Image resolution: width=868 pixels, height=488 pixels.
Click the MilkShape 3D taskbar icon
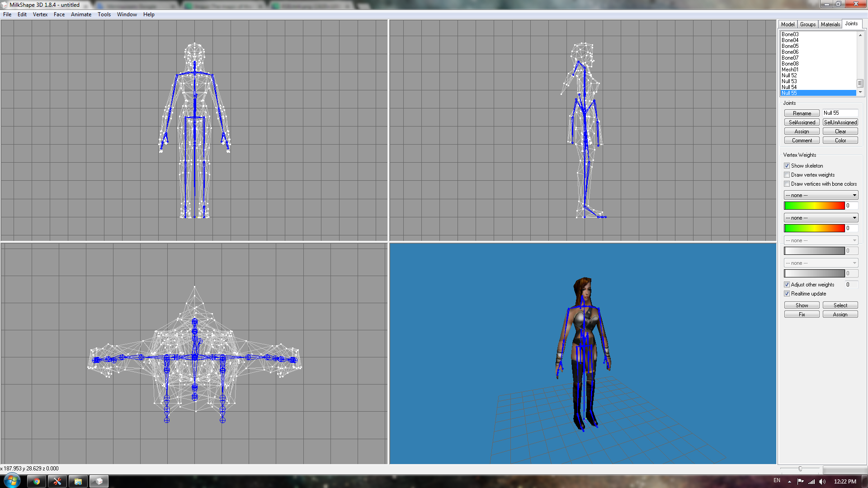pyautogui.click(x=99, y=481)
